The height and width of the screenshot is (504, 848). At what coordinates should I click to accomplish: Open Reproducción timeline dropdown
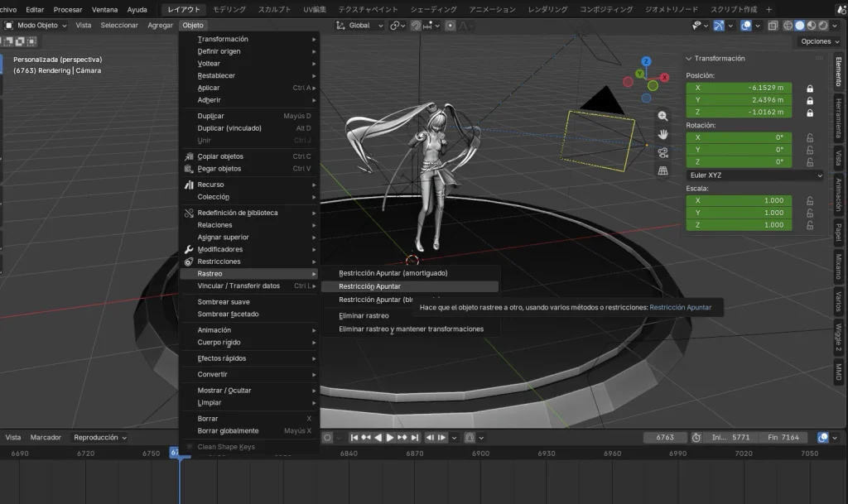click(x=100, y=438)
